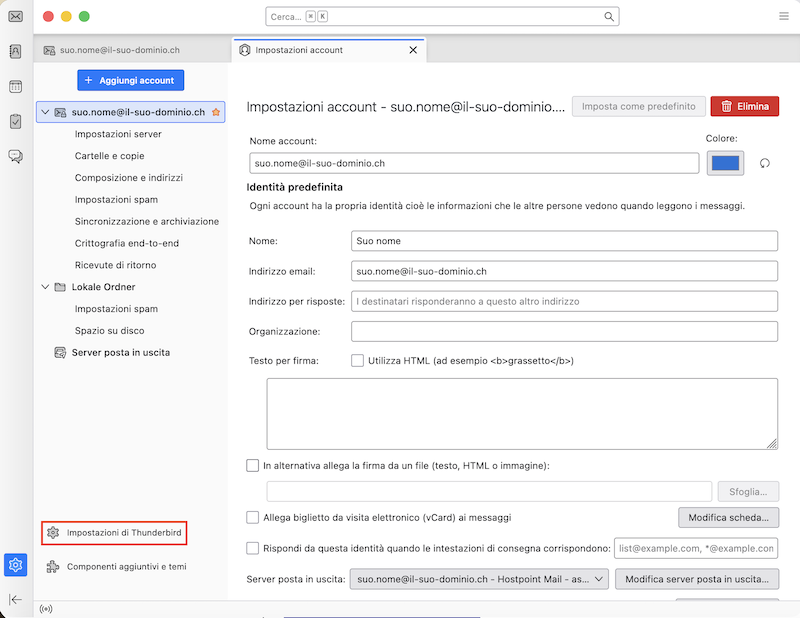Tick the allega firma da un file checkbox

pyautogui.click(x=253, y=465)
